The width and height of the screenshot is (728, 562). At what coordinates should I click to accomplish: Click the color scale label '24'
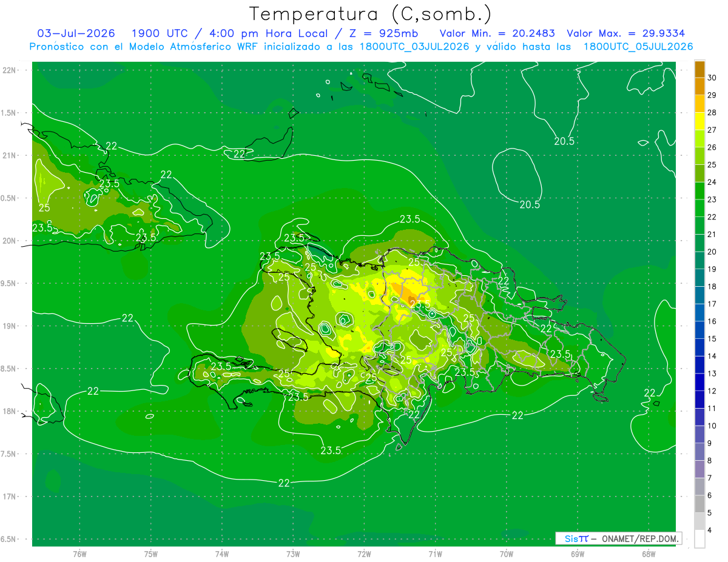[712, 182]
